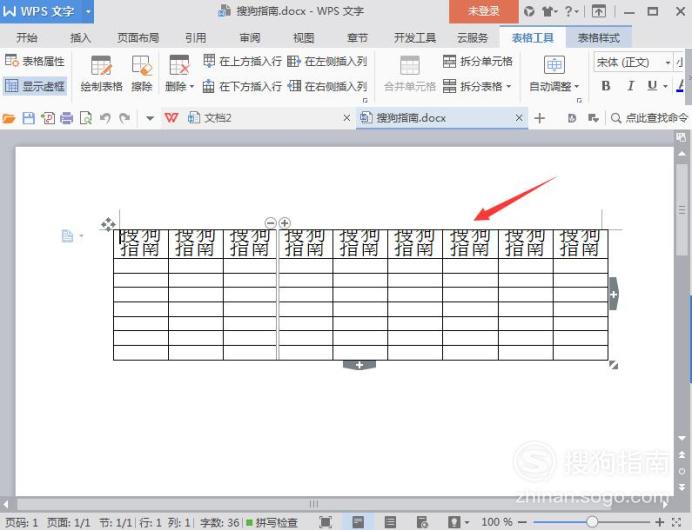Toggle Italic formatting
This screenshot has height=530, width=692.
(630, 86)
